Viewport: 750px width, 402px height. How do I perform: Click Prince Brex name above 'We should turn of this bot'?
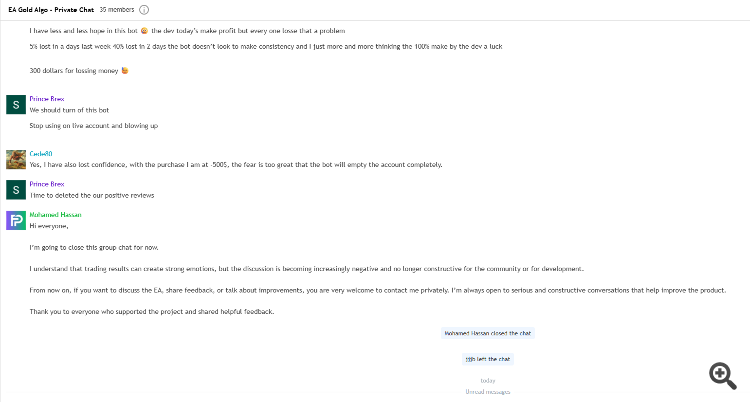(x=47, y=99)
